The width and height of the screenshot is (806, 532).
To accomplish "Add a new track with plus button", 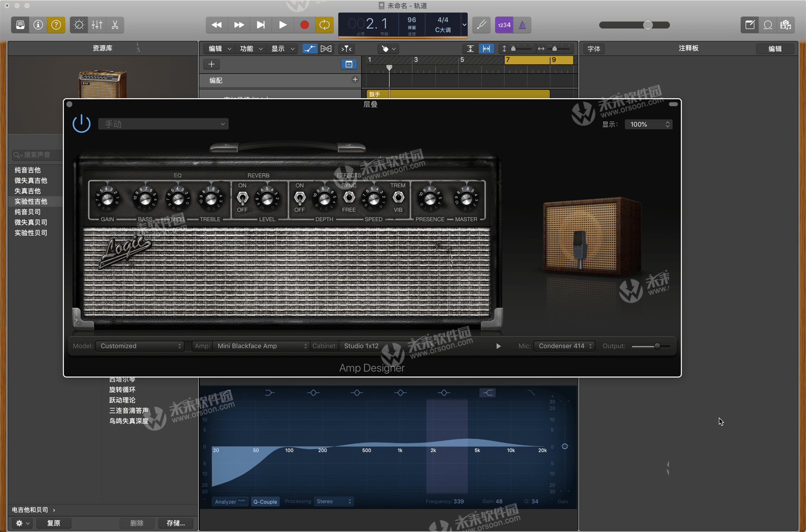I will tap(211, 64).
